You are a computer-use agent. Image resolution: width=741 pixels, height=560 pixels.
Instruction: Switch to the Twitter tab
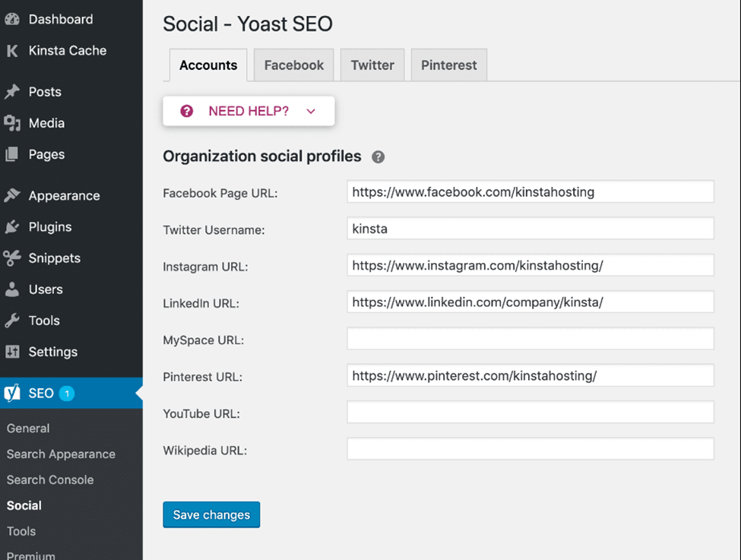pyautogui.click(x=372, y=65)
